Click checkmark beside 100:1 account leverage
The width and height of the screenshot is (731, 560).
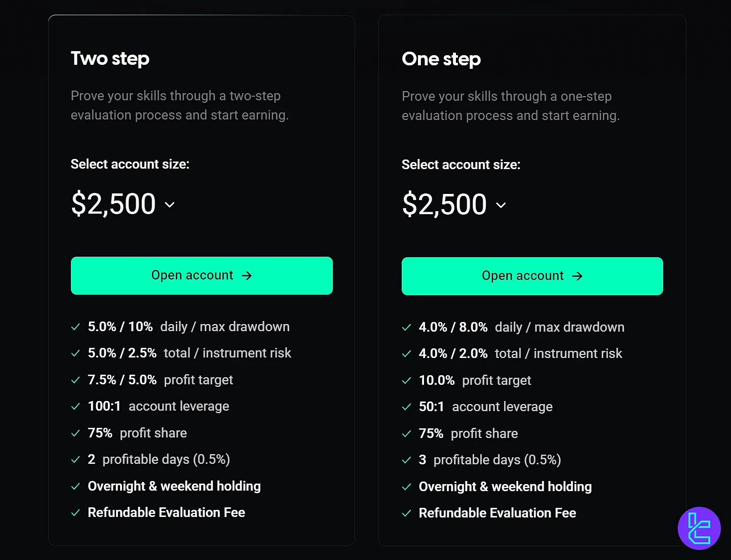pyautogui.click(x=75, y=407)
